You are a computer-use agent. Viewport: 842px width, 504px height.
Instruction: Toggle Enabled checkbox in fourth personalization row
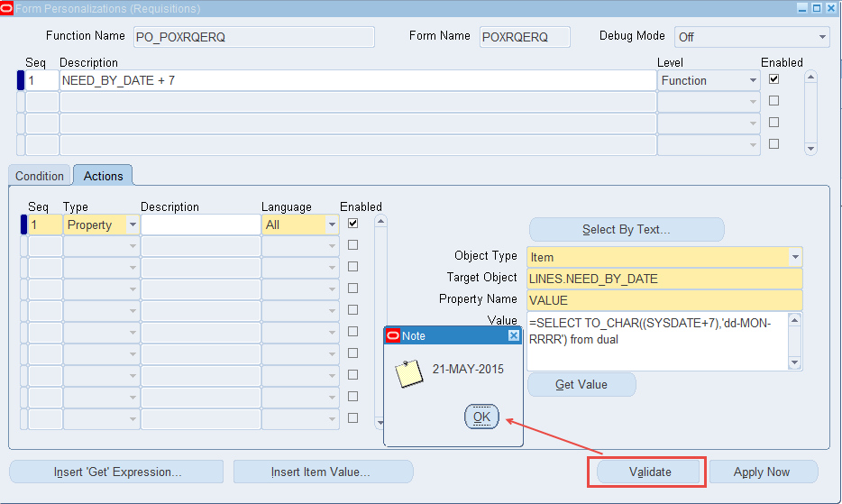click(773, 144)
